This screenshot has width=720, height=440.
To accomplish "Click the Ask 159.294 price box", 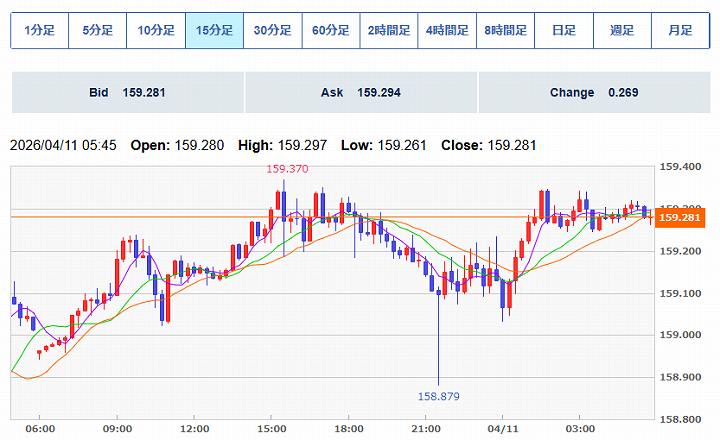I will point(360,93).
